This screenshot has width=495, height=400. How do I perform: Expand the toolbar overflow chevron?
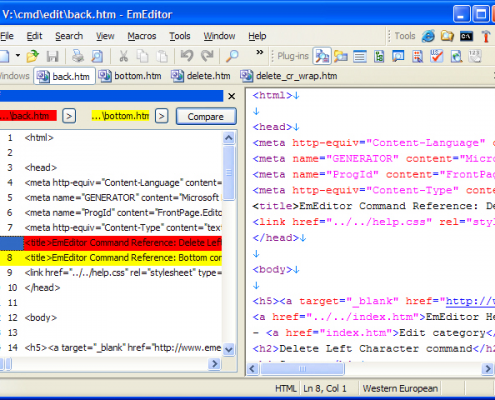click(260, 52)
